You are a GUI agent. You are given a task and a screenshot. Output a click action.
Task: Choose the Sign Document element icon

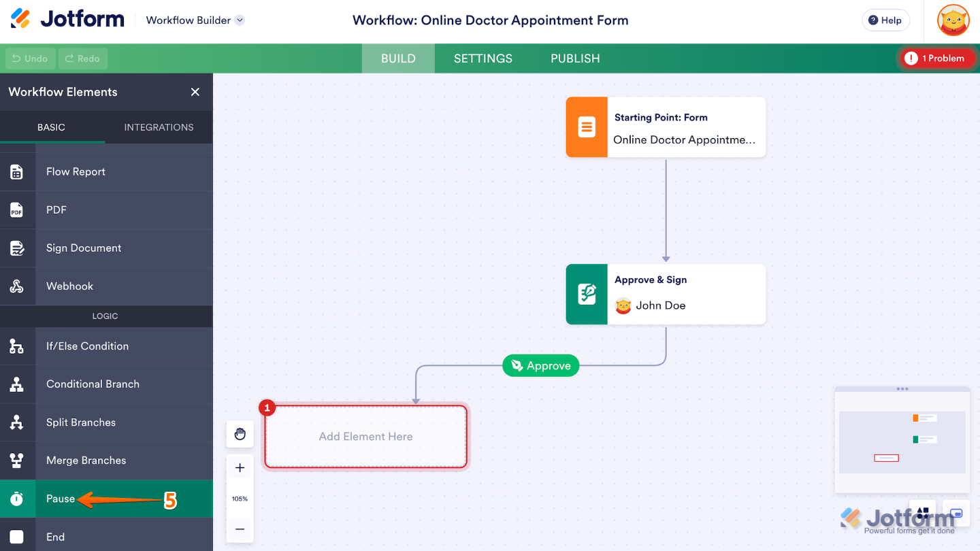(17, 248)
